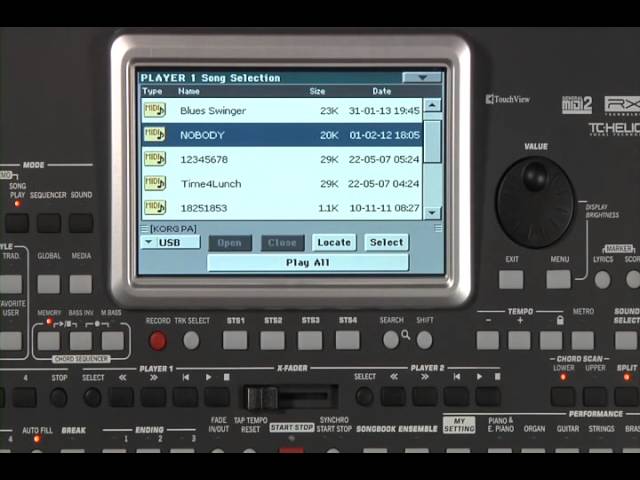This screenshot has width=640, height=480.
Task: Open the page menu arrow in title bar
Action: [x=422, y=78]
